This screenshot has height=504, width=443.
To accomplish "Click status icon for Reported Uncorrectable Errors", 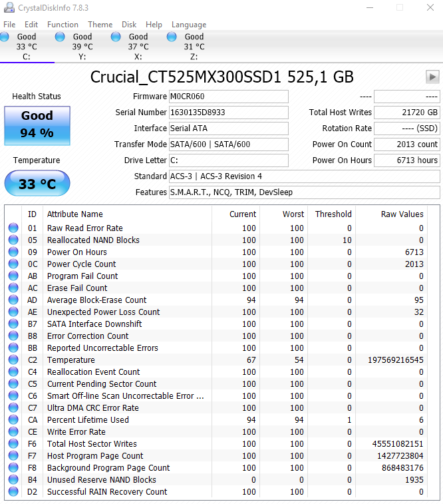I will pos(13,348).
